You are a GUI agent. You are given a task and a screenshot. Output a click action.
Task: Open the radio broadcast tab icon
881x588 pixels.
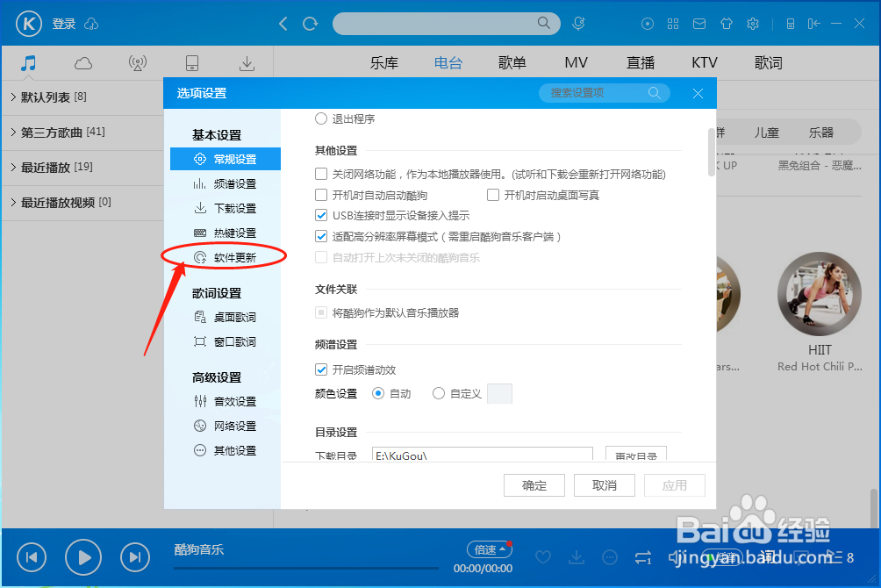pyautogui.click(x=137, y=63)
